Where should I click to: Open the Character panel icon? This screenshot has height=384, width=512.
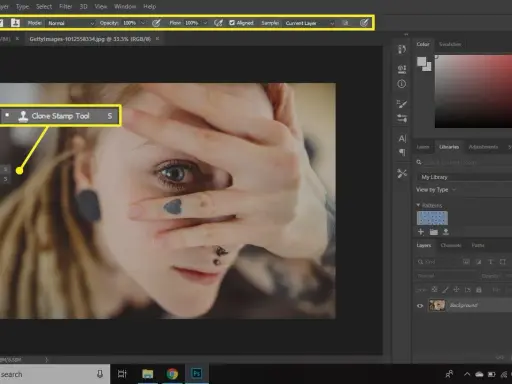(x=402, y=138)
